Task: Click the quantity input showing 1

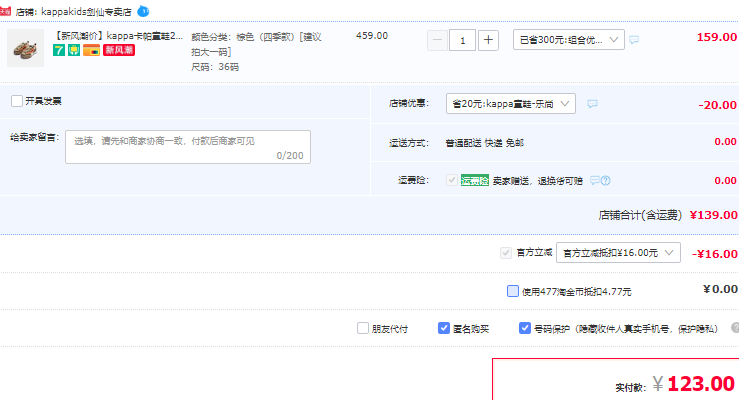Action: pyautogui.click(x=462, y=40)
